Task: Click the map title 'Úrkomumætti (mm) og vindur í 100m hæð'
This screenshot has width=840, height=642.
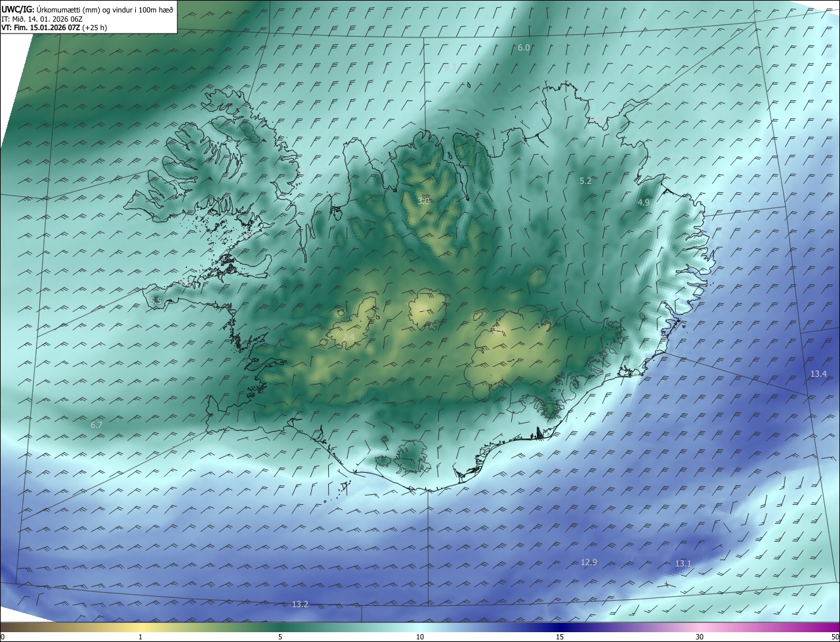Action: [x=105, y=9]
